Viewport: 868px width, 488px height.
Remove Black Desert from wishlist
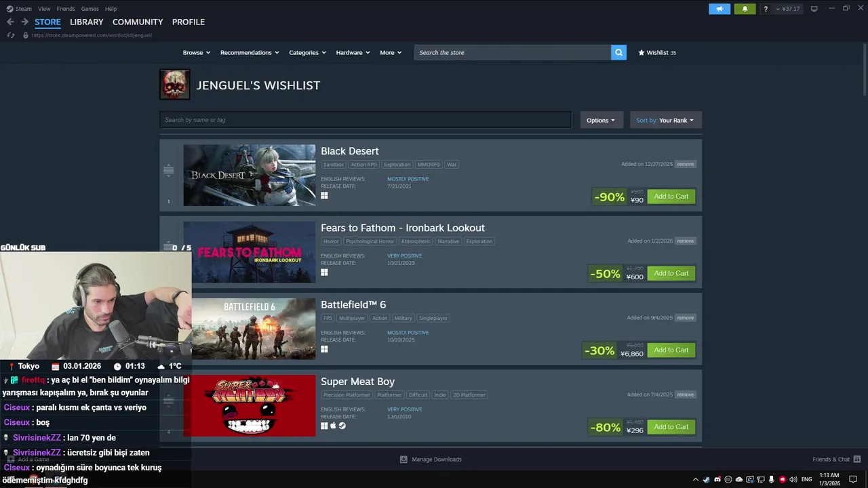[x=686, y=164]
